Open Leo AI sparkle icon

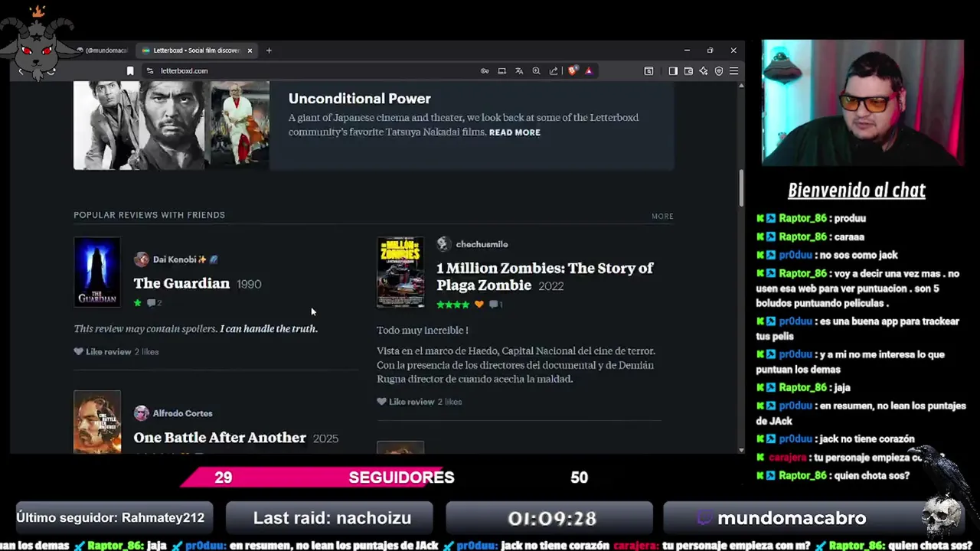[704, 70]
